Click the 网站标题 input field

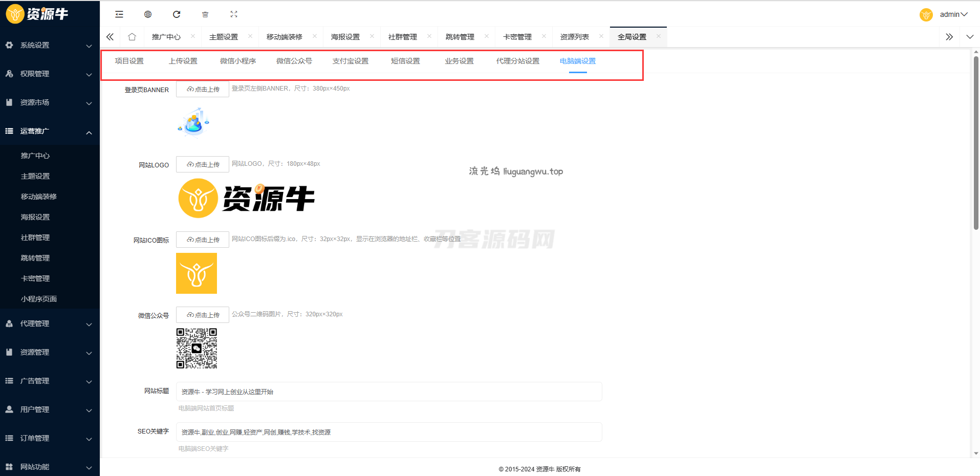[x=389, y=392]
